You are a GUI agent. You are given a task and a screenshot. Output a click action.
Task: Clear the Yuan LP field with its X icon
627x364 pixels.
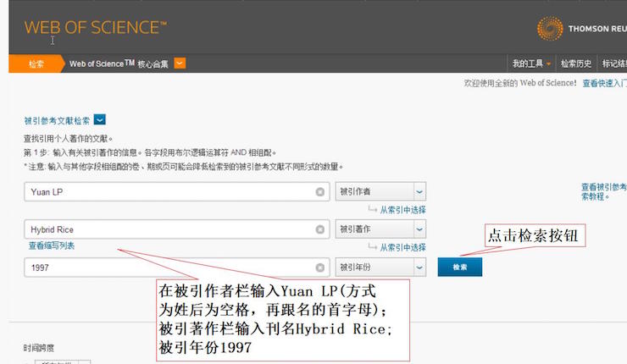coord(320,192)
